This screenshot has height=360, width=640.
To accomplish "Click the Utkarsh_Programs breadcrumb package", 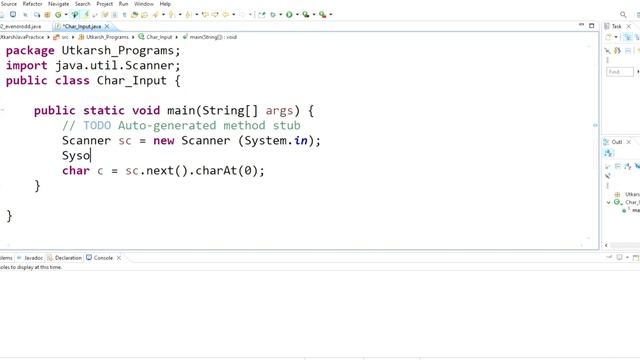I will 104,37.
